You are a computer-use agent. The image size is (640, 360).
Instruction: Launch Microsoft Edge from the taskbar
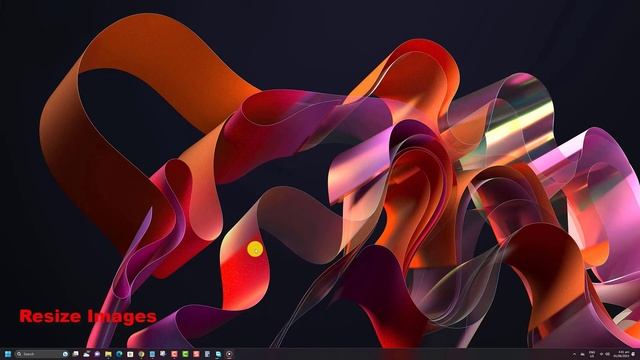coord(119,354)
